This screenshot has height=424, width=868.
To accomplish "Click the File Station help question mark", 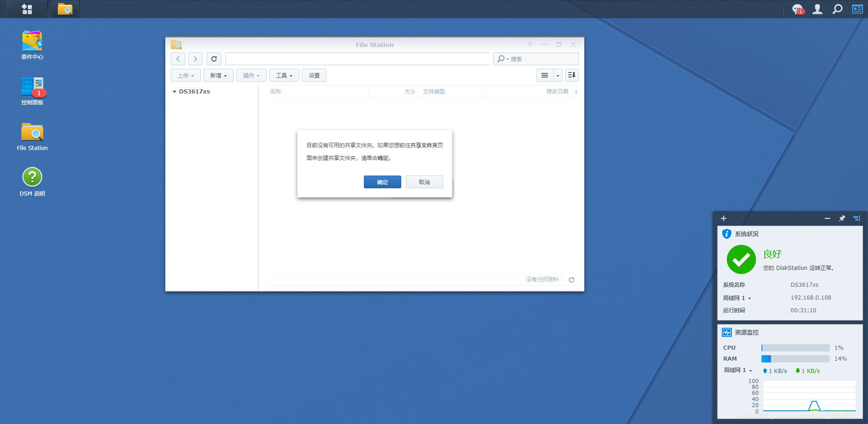I will tap(530, 45).
